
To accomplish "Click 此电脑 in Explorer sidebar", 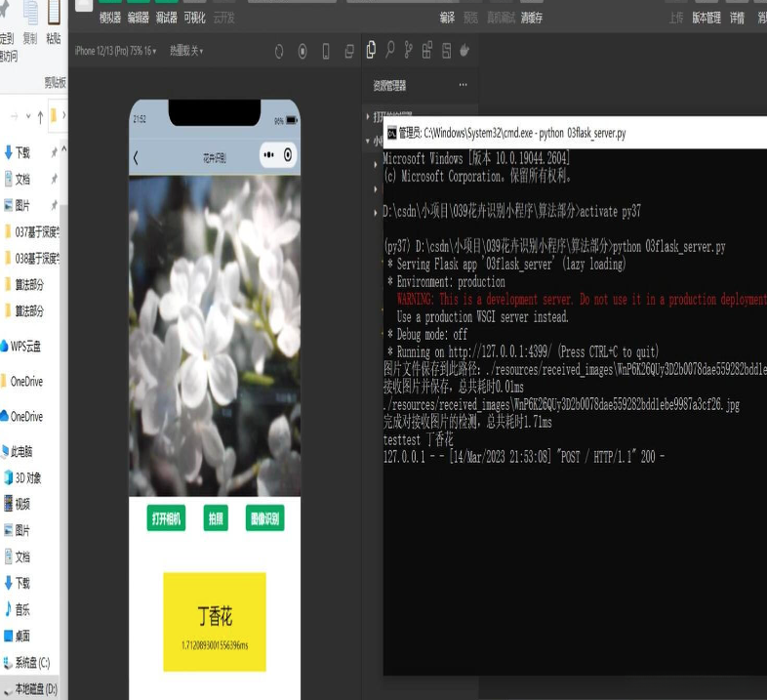I will [x=18, y=451].
